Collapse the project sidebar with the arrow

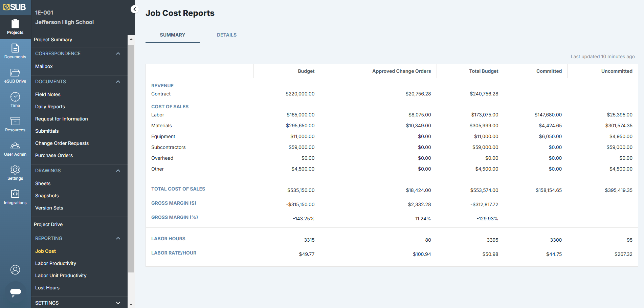134,9
